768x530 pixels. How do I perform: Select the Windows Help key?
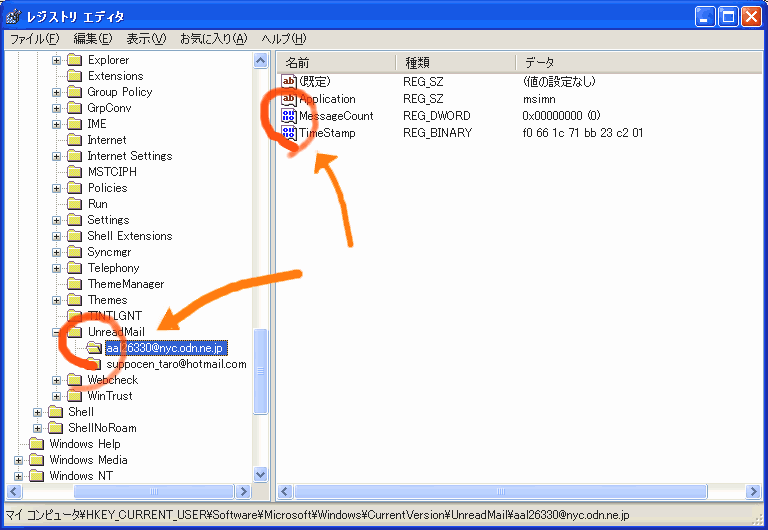85,444
